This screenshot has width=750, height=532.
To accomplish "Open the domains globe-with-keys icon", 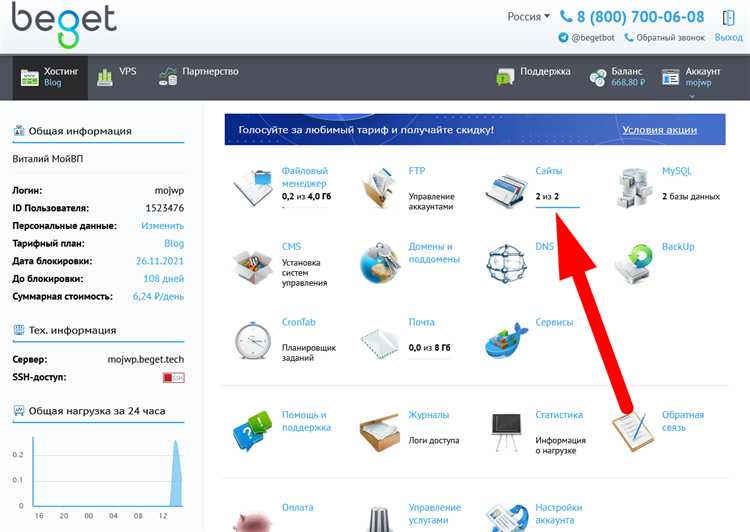I will [x=380, y=263].
